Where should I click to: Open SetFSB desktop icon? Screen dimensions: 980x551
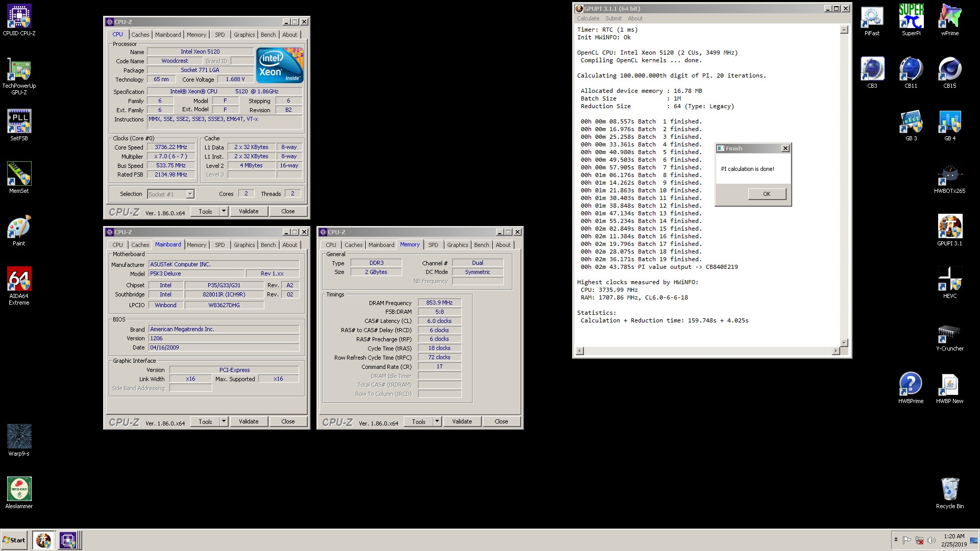[x=19, y=125]
